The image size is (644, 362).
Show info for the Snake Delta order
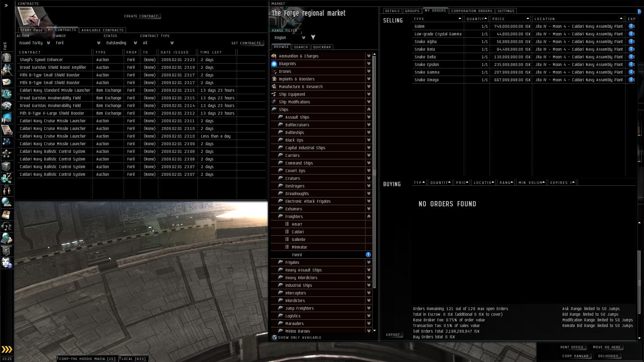click(631, 57)
